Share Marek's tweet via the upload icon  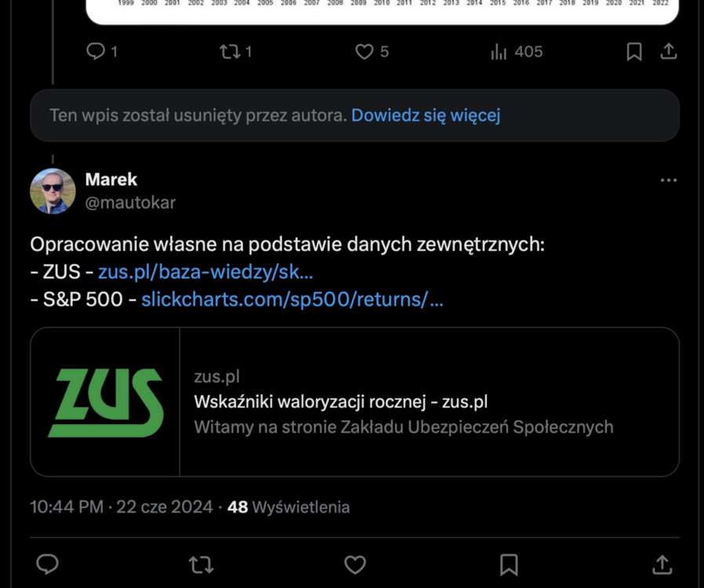click(662, 564)
